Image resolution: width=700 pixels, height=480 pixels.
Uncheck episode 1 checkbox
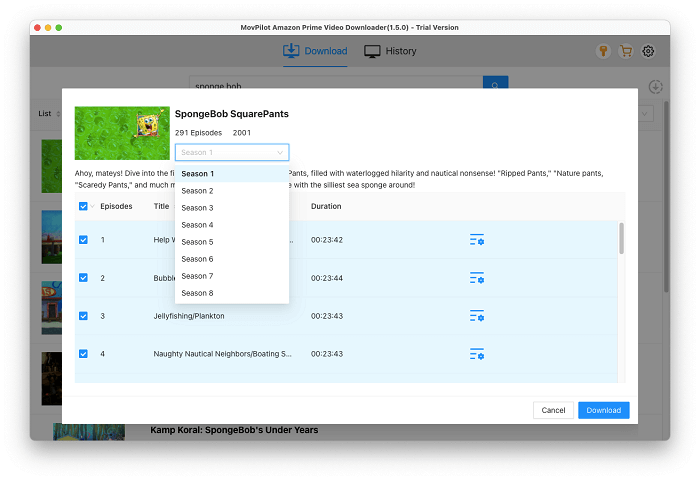83,240
